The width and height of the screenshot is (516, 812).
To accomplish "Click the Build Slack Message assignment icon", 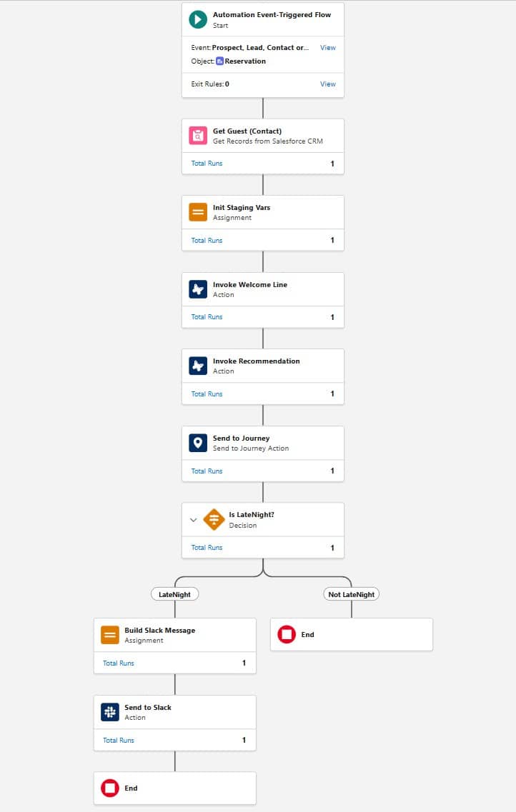I will click(x=110, y=635).
